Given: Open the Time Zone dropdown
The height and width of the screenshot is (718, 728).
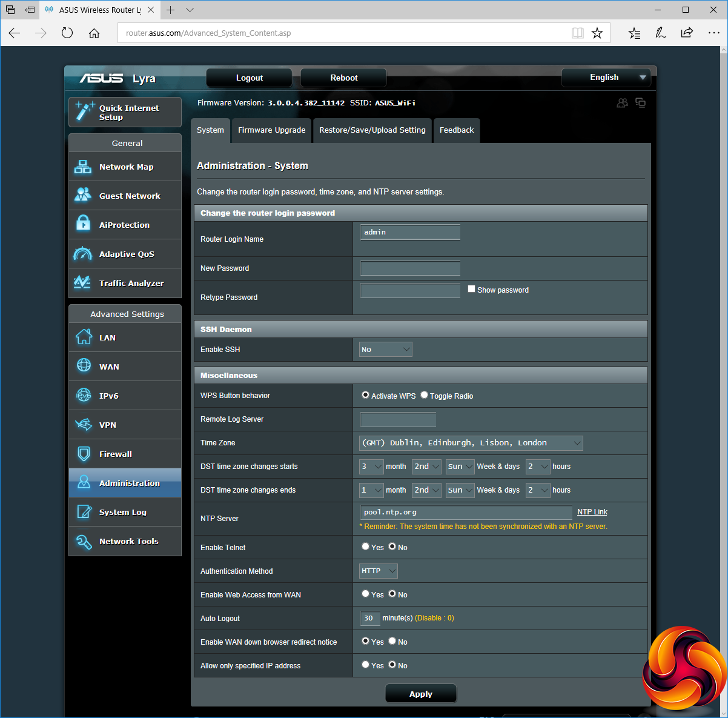Looking at the screenshot, I should click(x=471, y=443).
